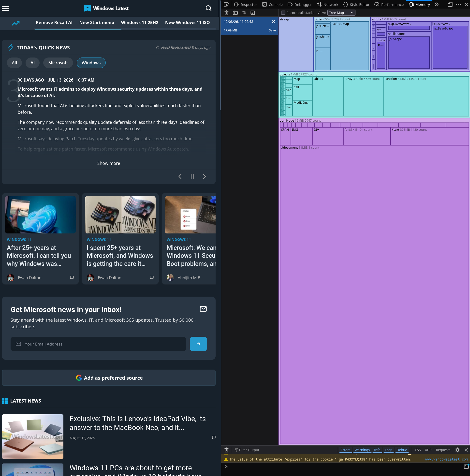
Task: Open the New Start menu link
Action: (x=97, y=22)
